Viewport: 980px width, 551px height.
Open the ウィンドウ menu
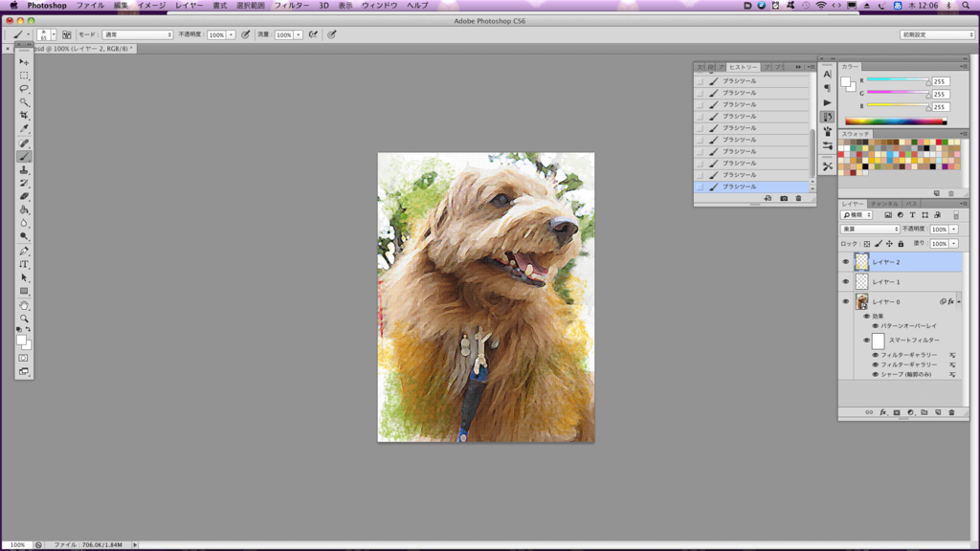click(x=379, y=5)
